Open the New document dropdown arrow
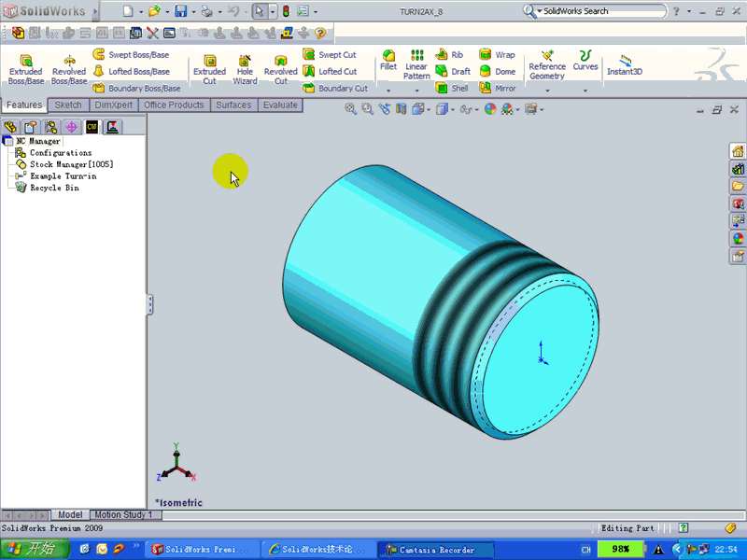This screenshot has width=747, height=560. [x=141, y=12]
